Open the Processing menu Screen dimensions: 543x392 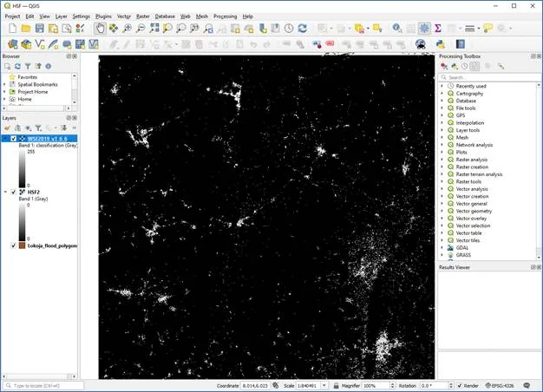pyautogui.click(x=225, y=16)
